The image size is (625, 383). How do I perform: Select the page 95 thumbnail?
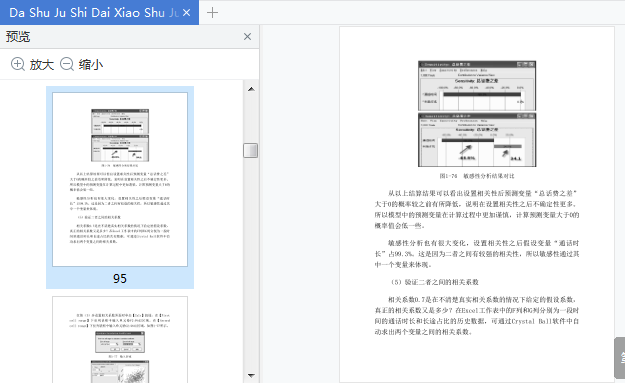[120, 179]
